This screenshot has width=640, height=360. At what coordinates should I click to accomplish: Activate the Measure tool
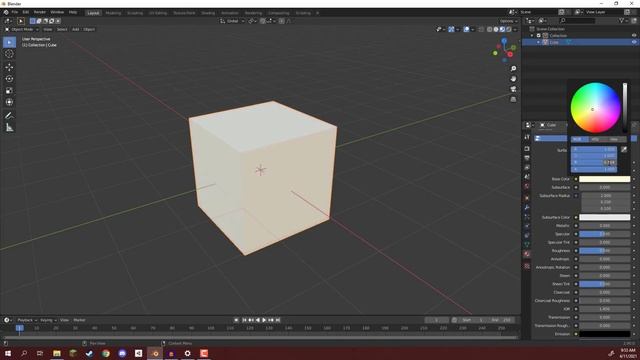pyautogui.click(x=9, y=128)
